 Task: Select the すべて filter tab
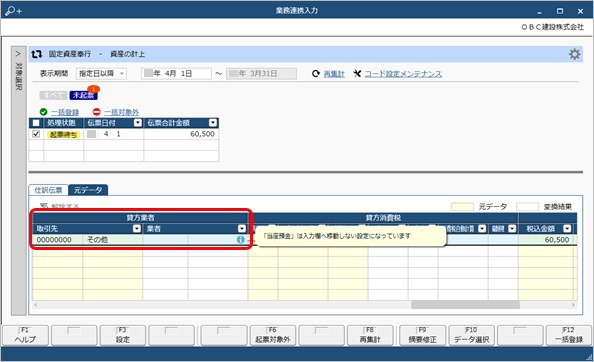click(x=53, y=95)
